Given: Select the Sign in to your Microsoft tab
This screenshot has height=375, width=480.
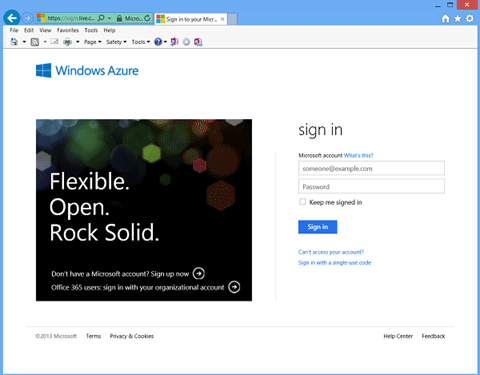Looking at the screenshot, I should (x=191, y=19).
